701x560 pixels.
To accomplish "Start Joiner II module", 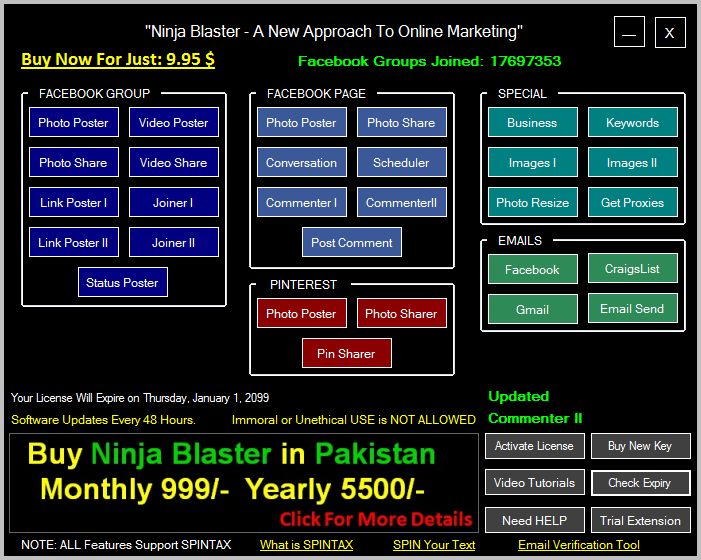I will (x=174, y=242).
